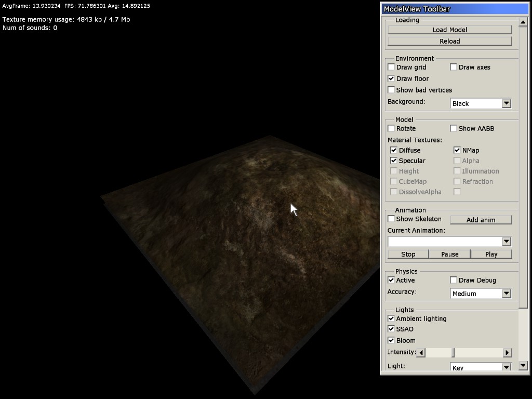Uncheck the Draw floor checkbox
Screen dimensions: 532x399
point(391,78)
